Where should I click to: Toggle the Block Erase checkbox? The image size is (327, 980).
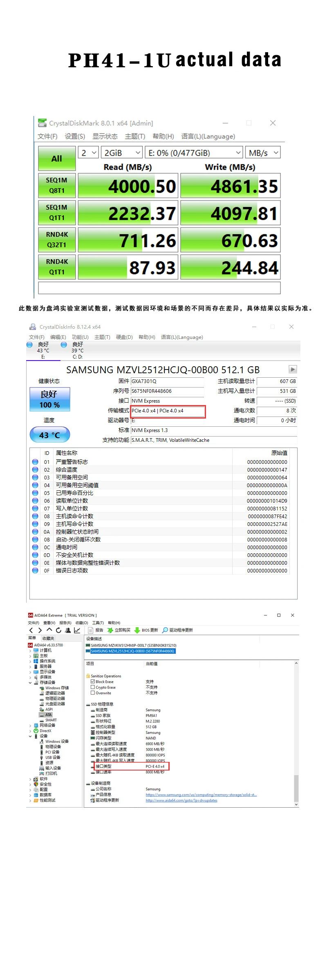coord(93,682)
